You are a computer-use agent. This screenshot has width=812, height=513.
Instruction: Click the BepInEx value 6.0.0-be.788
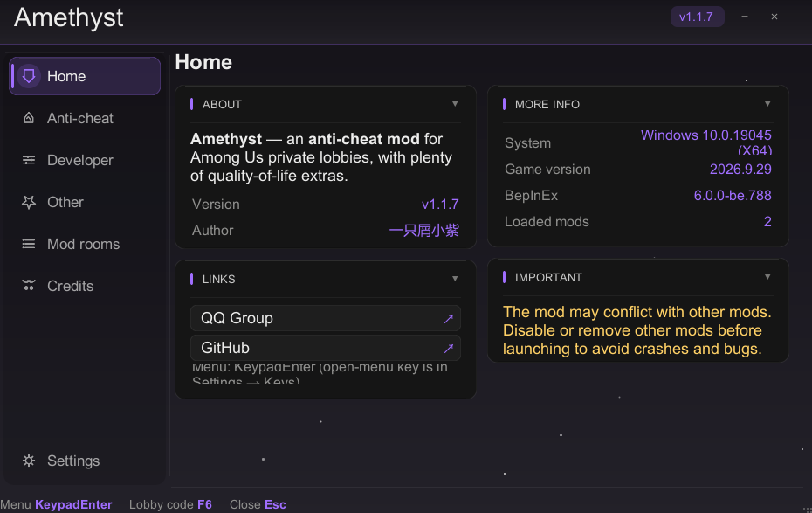pos(733,196)
